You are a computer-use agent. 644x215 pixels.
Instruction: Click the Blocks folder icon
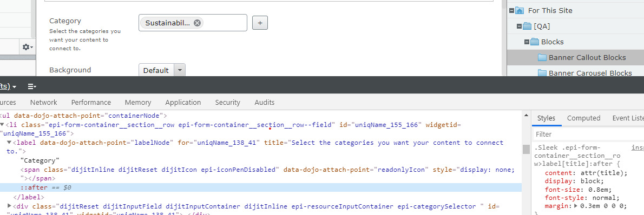(535, 42)
